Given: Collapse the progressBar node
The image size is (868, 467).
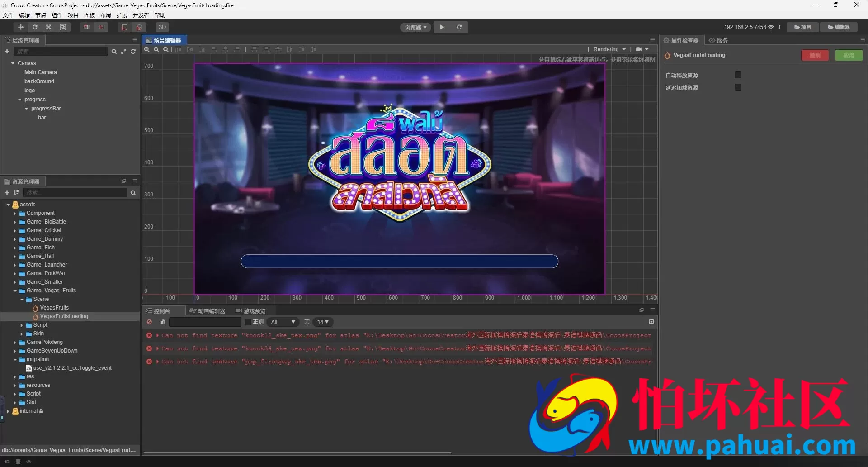Looking at the screenshot, I should [26, 109].
